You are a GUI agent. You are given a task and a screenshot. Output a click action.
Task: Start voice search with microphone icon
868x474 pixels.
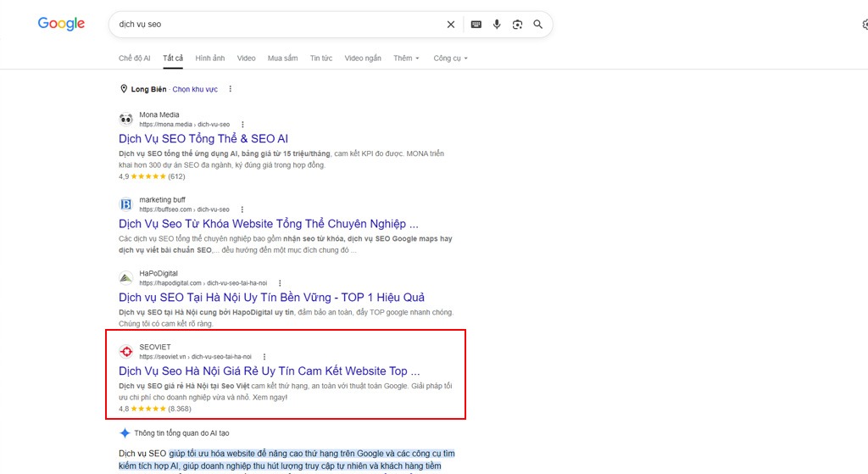[x=497, y=25]
